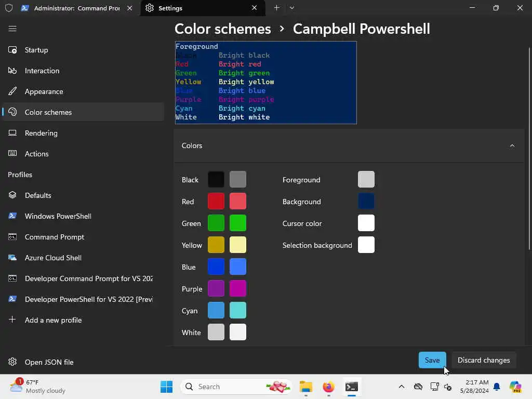Change the Bright white swatch
Viewport: 532px width, 399px height.
point(238,332)
